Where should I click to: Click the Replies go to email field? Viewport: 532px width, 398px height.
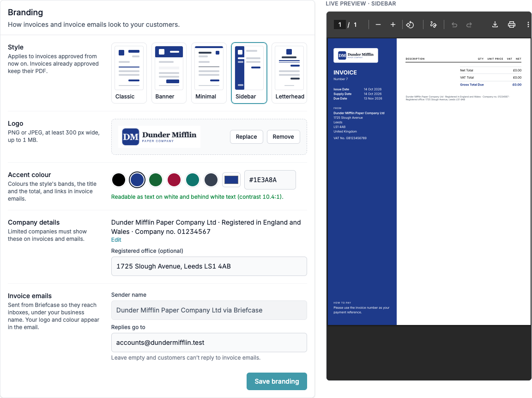(x=209, y=343)
